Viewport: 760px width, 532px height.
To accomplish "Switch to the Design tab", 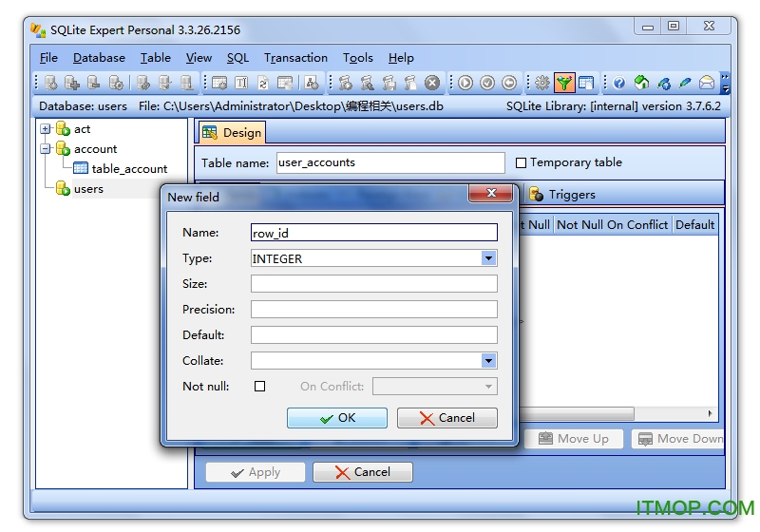I will click(x=232, y=132).
